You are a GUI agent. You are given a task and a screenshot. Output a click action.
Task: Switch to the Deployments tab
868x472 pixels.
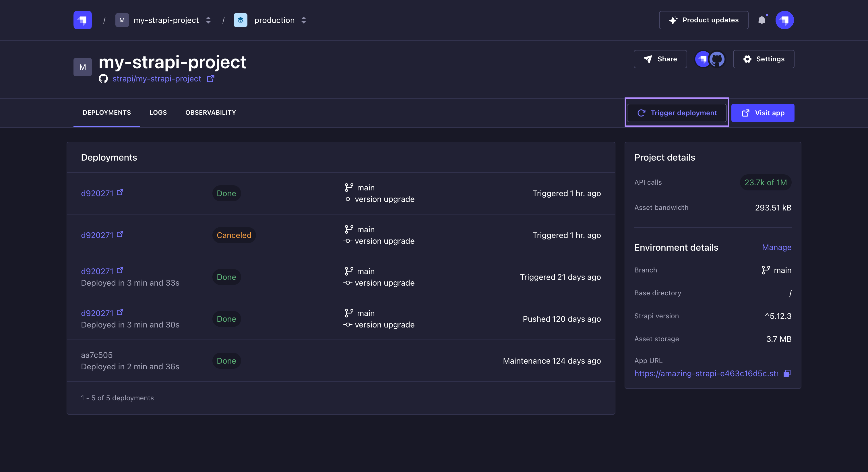[x=107, y=112]
